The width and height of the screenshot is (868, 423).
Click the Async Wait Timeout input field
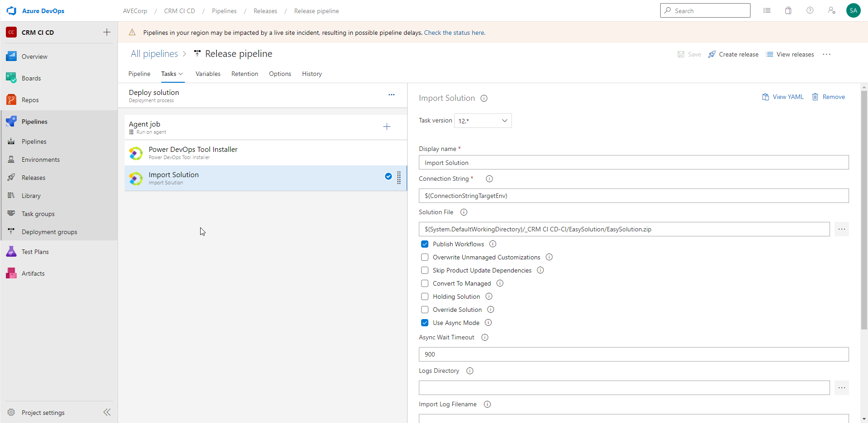(633, 354)
